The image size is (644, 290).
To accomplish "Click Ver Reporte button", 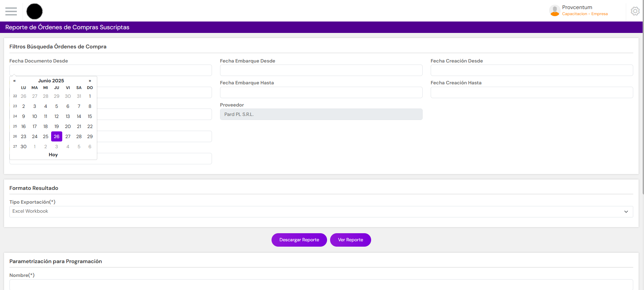I will pyautogui.click(x=350, y=240).
